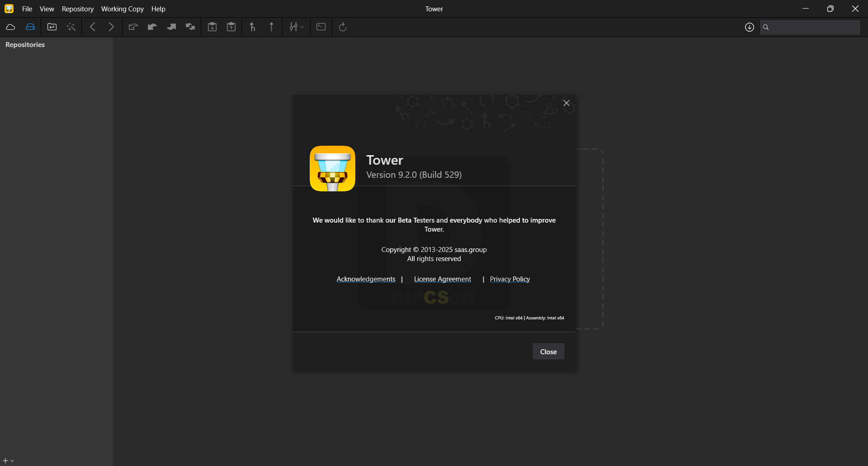Click the downloads activity icon

[x=750, y=27]
